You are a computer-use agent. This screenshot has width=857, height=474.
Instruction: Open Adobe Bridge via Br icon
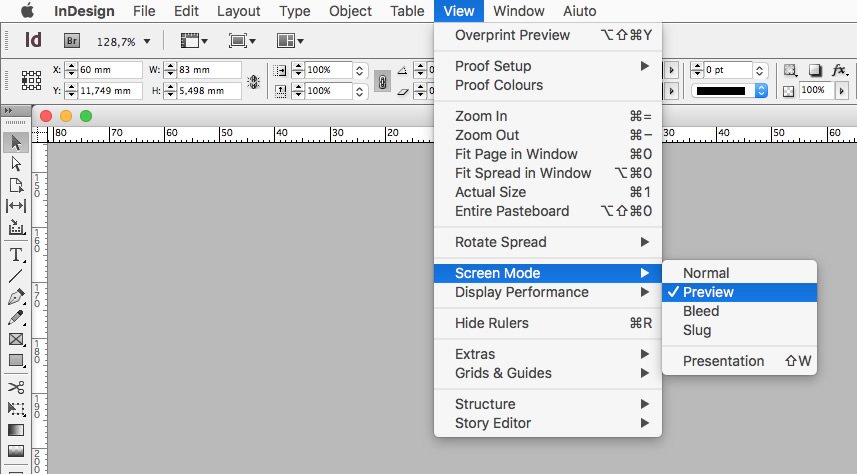(72, 41)
